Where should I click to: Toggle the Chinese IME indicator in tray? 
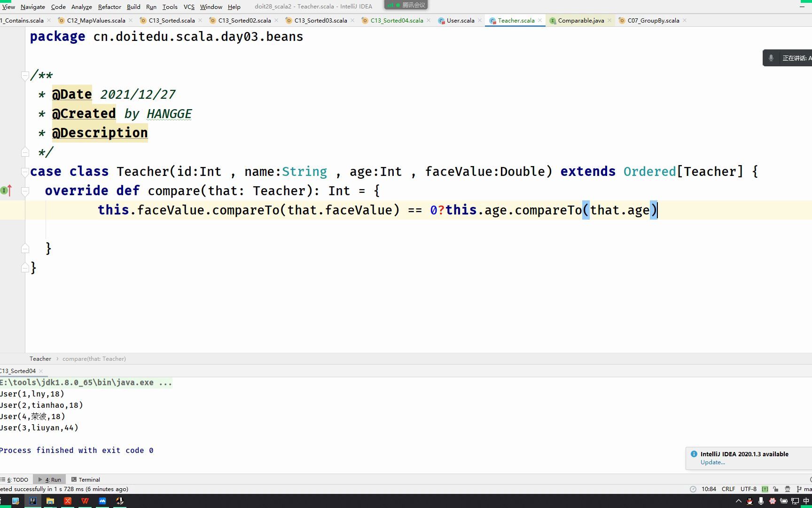click(806, 501)
